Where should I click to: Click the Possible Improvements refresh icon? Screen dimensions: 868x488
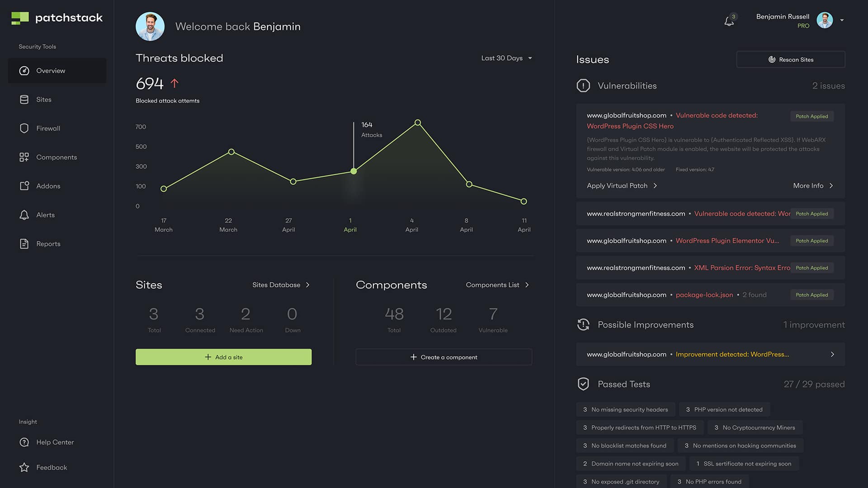pos(583,325)
